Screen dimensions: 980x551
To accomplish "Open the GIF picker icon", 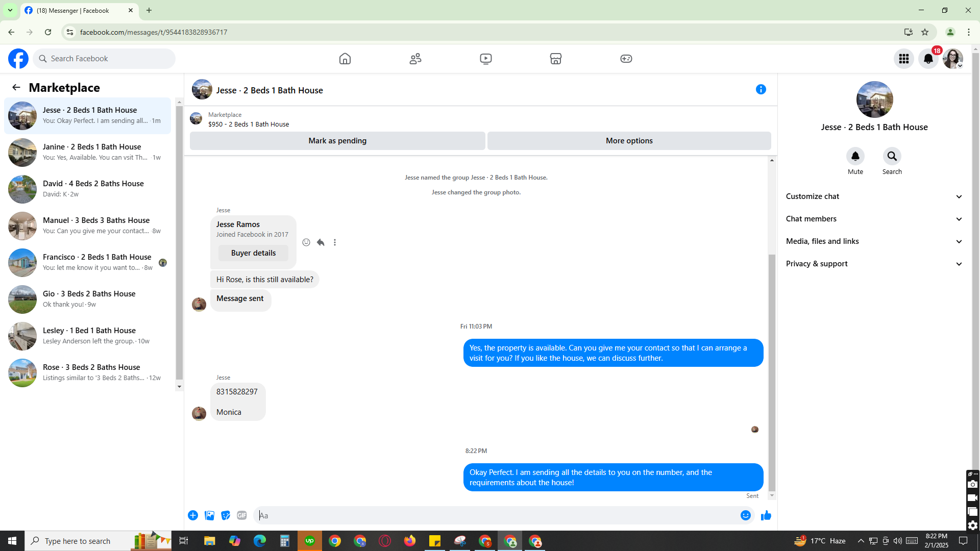I will [x=242, y=515].
